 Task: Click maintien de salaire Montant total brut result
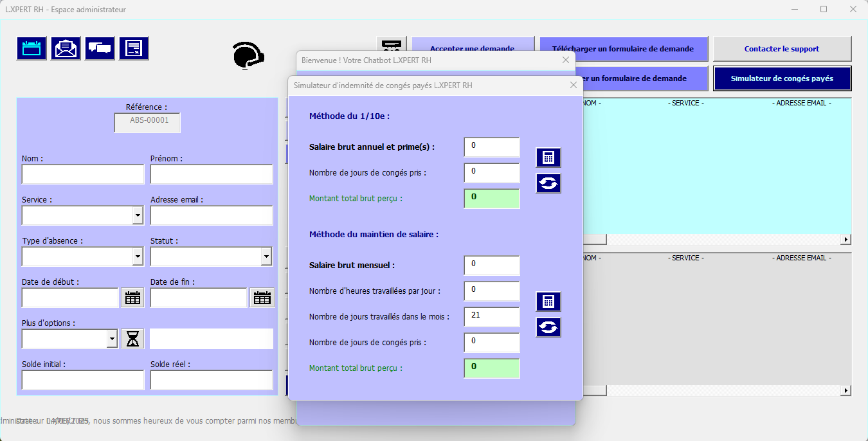tap(492, 368)
